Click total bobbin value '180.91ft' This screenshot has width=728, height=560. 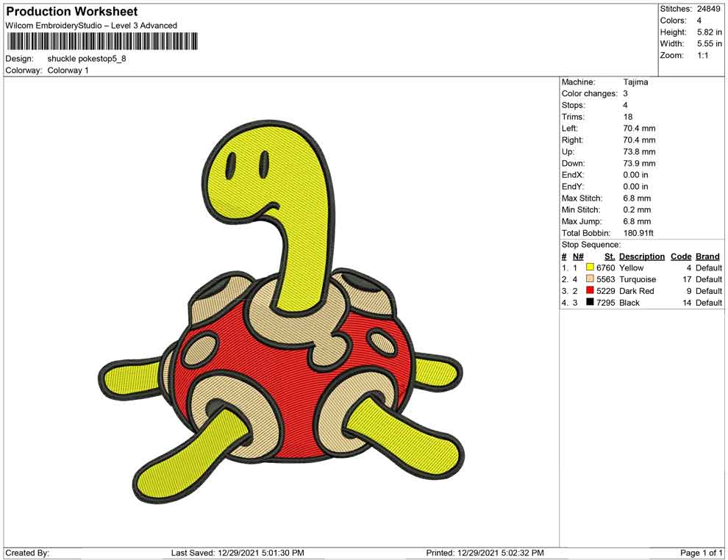638,233
